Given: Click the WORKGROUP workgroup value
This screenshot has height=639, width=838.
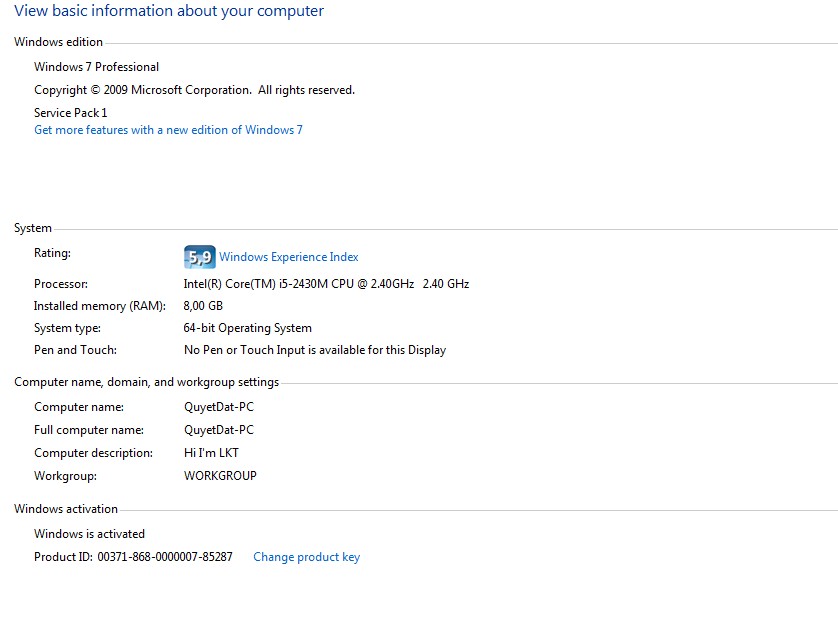Looking at the screenshot, I should [x=220, y=476].
